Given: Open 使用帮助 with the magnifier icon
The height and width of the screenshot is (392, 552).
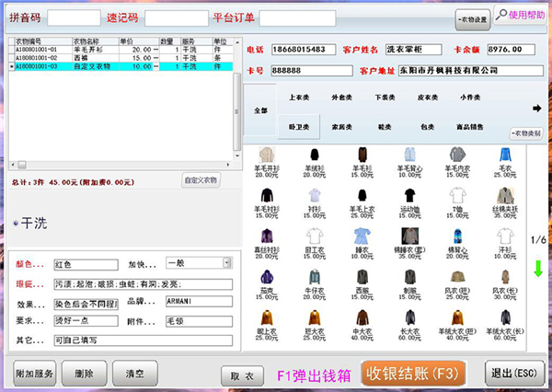Looking at the screenshot, I should [520, 16].
